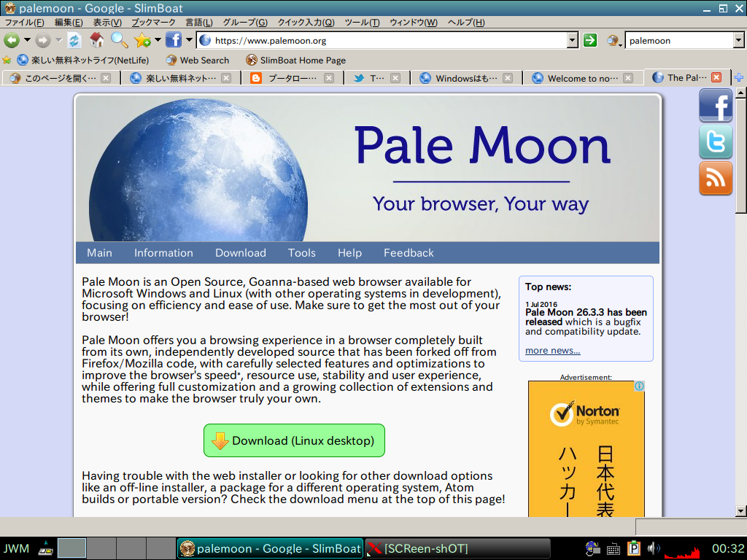Click the palemoon search field
Screen dimensions: 747x560
[x=679, y=41]
